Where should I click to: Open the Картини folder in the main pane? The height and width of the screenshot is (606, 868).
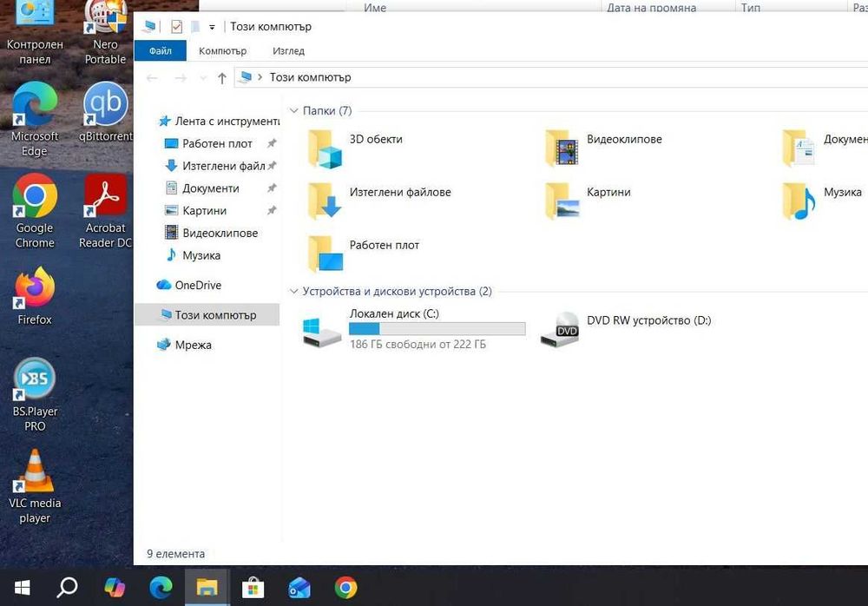click(588, 201)
